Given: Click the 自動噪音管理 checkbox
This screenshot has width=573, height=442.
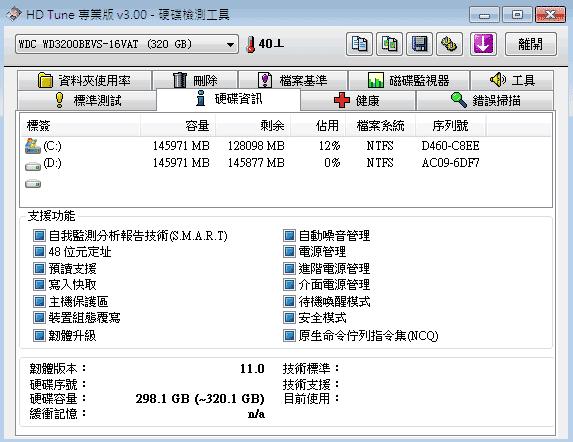Looking at the screenshot, I should click(x=289, y=236).
